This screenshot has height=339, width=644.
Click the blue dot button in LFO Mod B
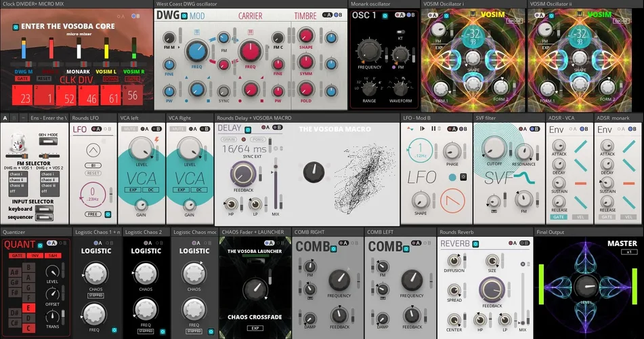(x=452, y=178)
